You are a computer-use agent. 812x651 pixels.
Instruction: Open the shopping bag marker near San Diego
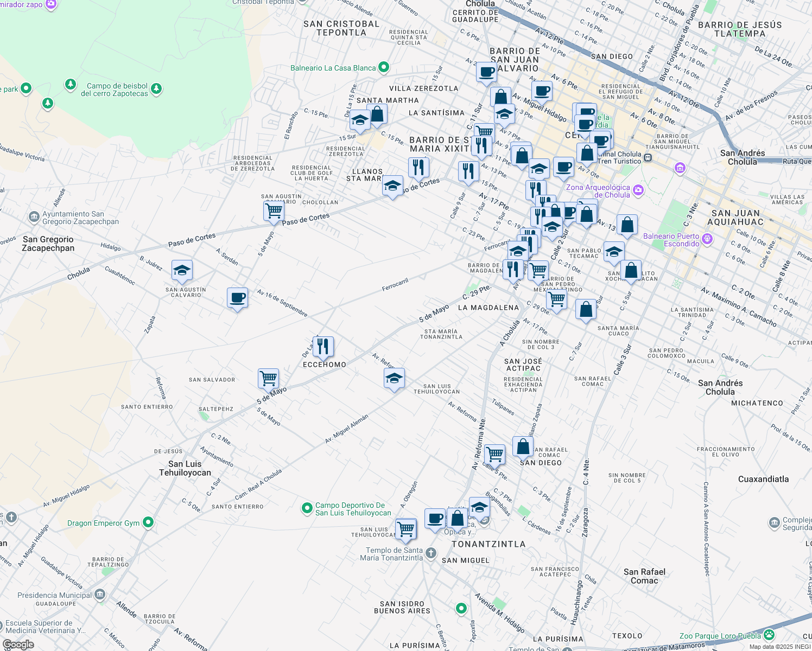(x=523, y=447)
